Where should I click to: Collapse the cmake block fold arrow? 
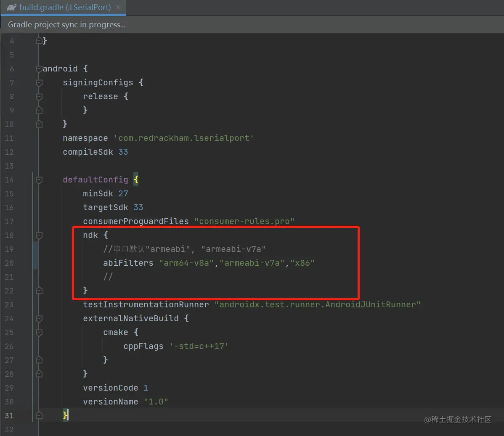point(39,332)
